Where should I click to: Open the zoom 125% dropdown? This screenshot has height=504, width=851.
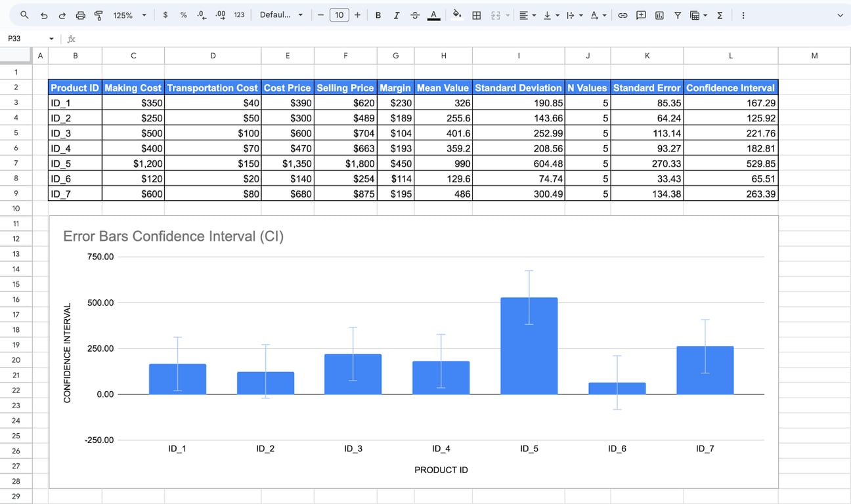(x=129, y=15)
